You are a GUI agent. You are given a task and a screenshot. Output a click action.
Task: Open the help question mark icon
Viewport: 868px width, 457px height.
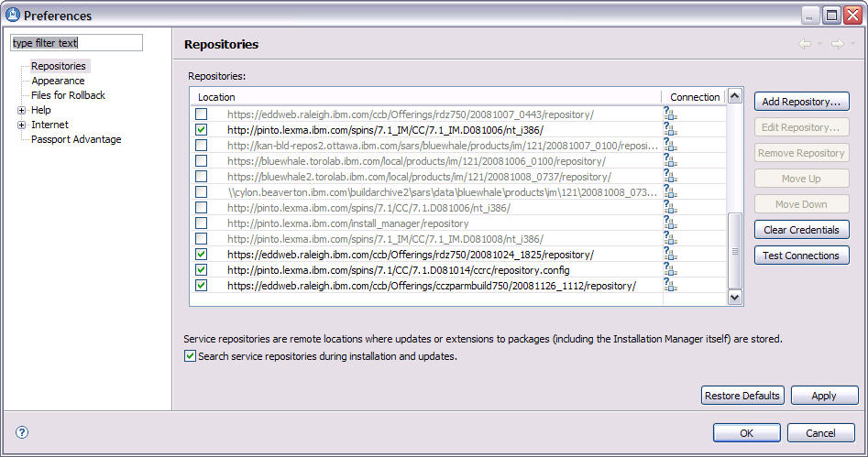point(22,432)
